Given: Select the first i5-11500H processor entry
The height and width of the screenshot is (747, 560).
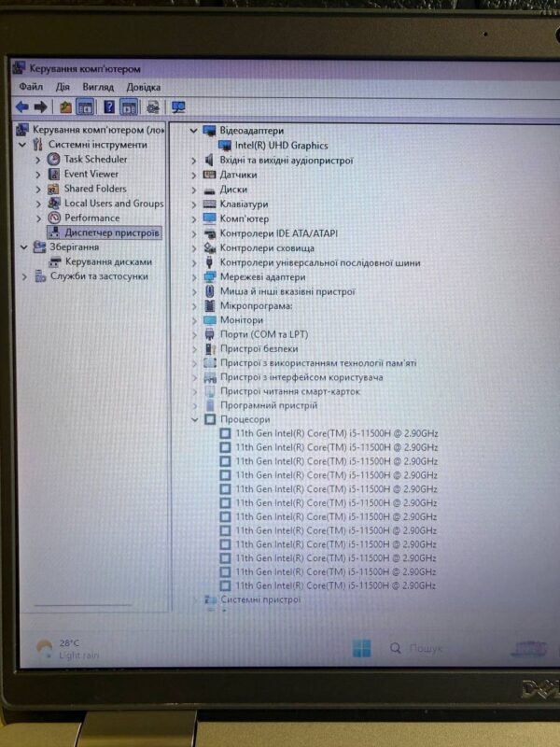Looking at the screenshot, I should point(337,433).
